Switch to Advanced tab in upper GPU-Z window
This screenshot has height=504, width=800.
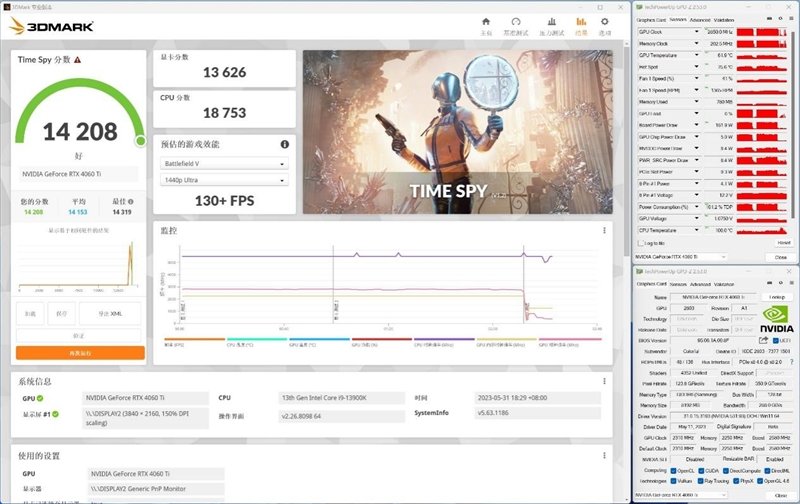point(699,20)
